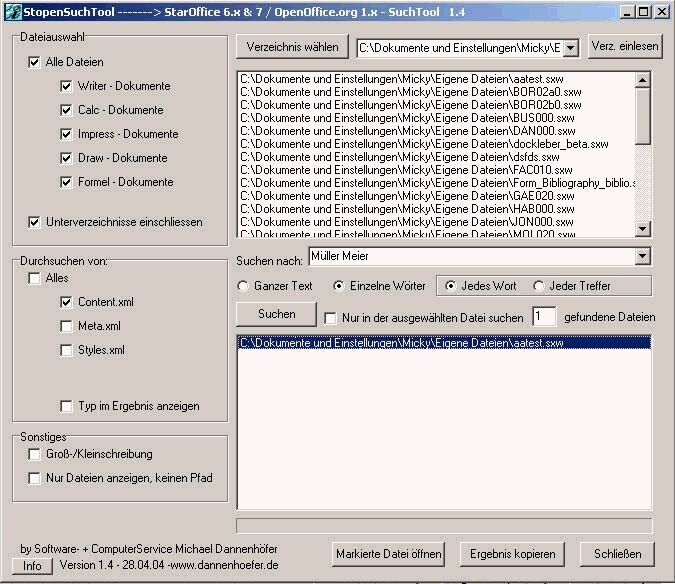Select dockleber_beta.sxw in the file list
Image resolution: width=675 pixels, height=584 pixels.
point(436,144)
